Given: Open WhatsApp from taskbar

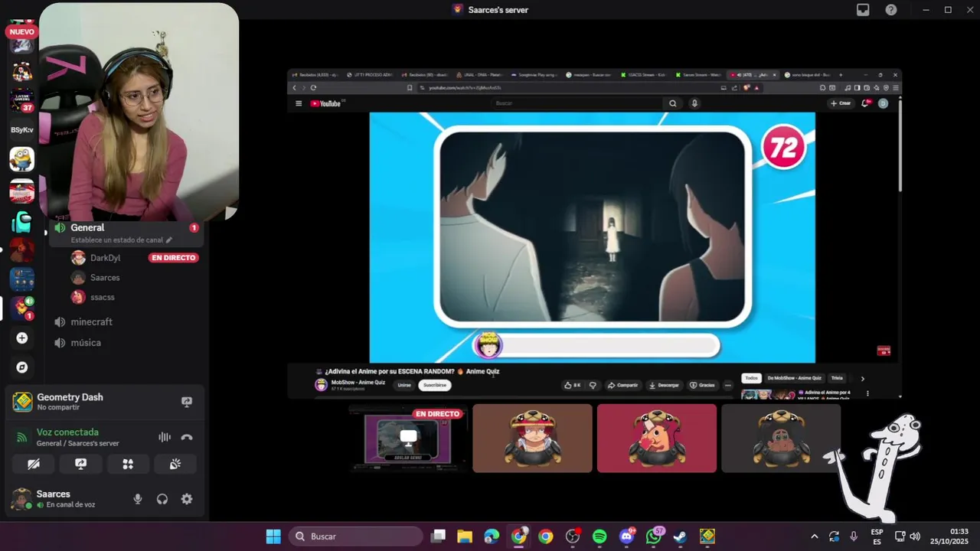Looking at the screenshot, I should click(654, 536).
